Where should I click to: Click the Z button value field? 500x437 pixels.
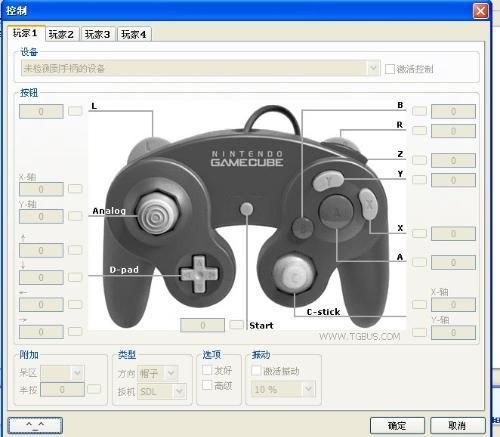(453, 160)
